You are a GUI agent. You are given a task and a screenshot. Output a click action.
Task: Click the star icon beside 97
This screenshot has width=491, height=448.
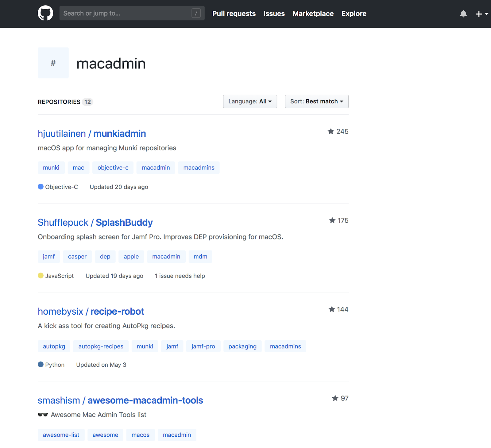(x=335, y=398)
